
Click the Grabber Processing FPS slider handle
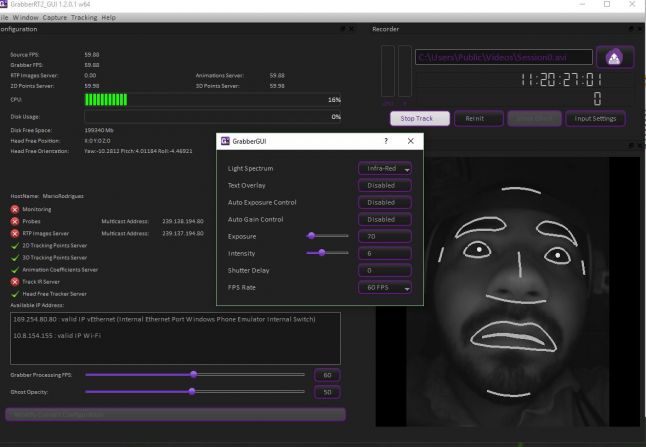[194, 374]
